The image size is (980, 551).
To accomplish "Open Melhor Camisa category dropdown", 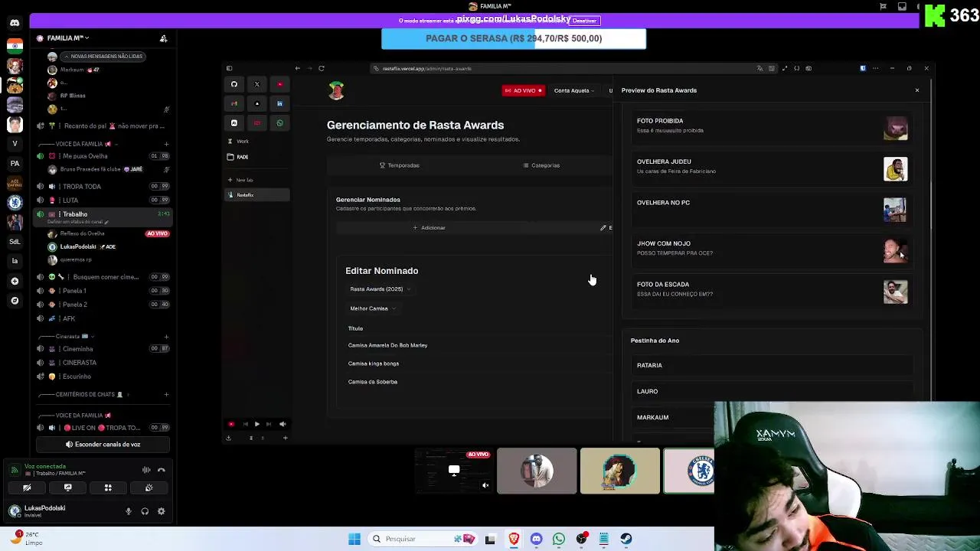I will tap(373, 308).
